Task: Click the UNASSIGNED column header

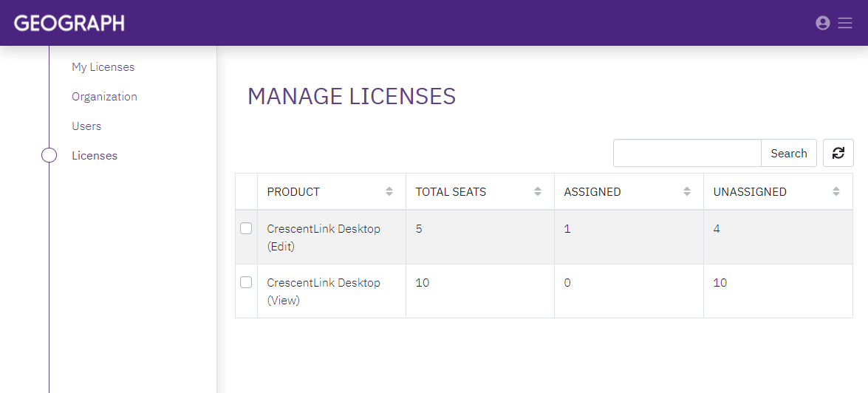Action: point(779,191)
